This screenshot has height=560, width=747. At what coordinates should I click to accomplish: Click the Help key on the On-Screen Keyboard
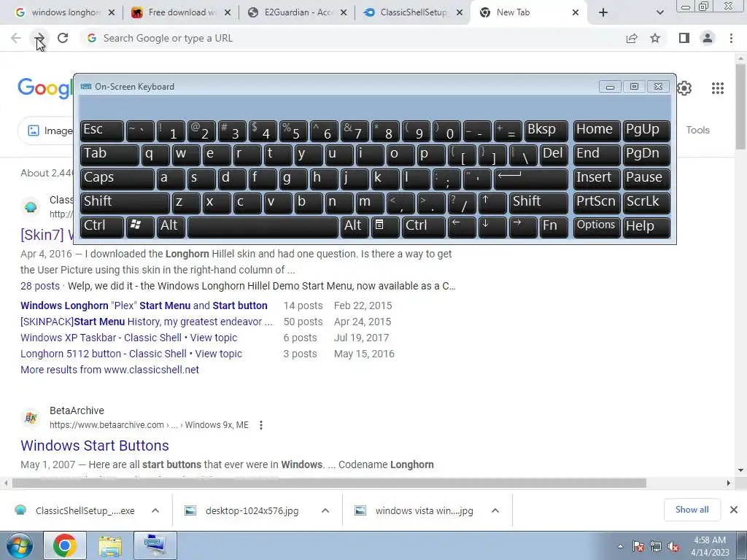pyautogui.click(x=646, y=227)
